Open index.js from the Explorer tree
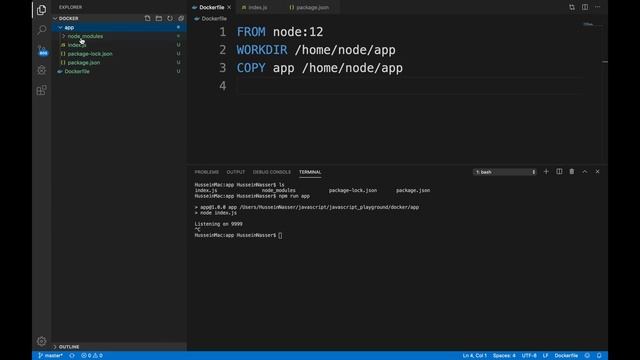 77,45
